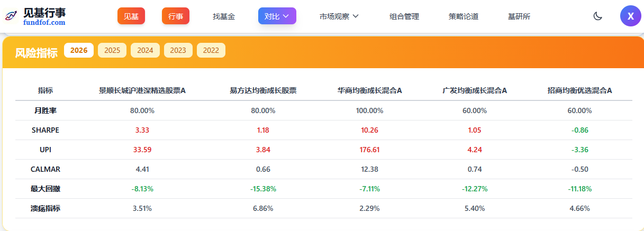Click the UPI row label
This screenshot has width=644, height=231.
pyautogui.click(x=46, y=150)
